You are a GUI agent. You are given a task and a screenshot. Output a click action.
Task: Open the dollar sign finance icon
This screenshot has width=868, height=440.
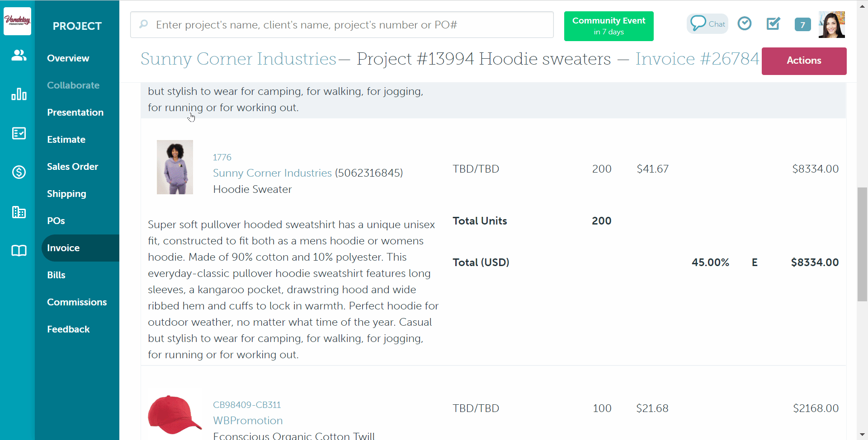pos(19,172)
